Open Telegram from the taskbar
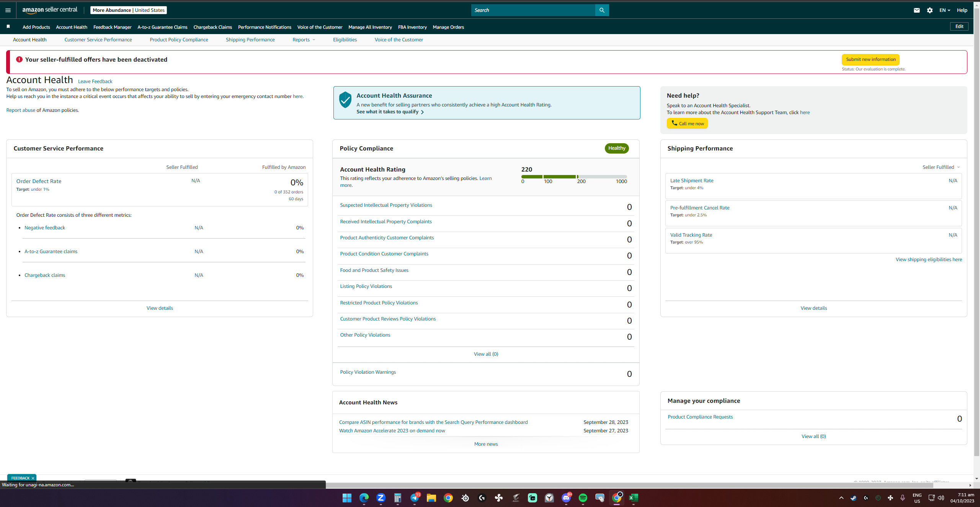This screenshot has width=980, height=507. pos(415,498)
